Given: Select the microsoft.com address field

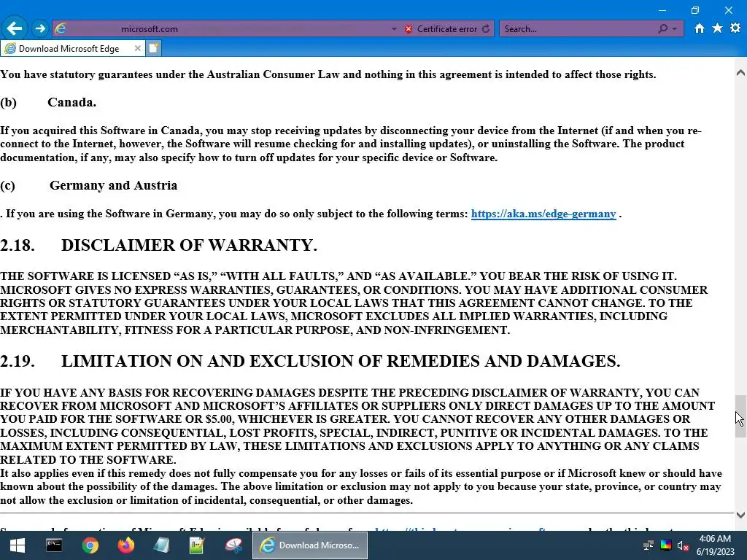Looking at the screenshot, I should click(x=228, y=29).
